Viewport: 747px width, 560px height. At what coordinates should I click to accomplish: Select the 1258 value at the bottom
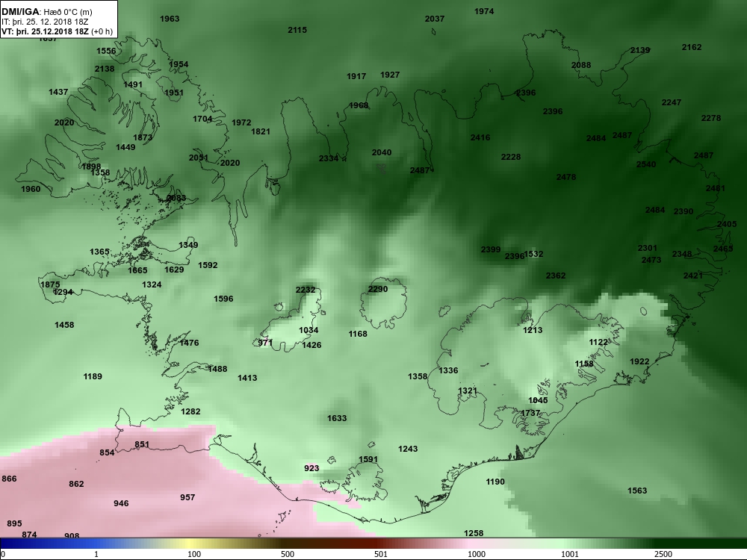pyautogui.click(x=474, y=533)
